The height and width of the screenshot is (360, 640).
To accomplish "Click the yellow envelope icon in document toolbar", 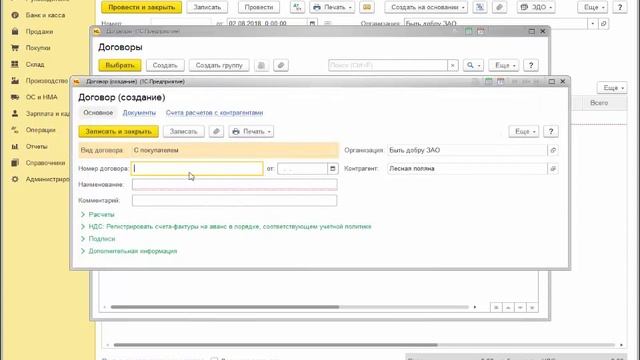I will click(367, 7).
